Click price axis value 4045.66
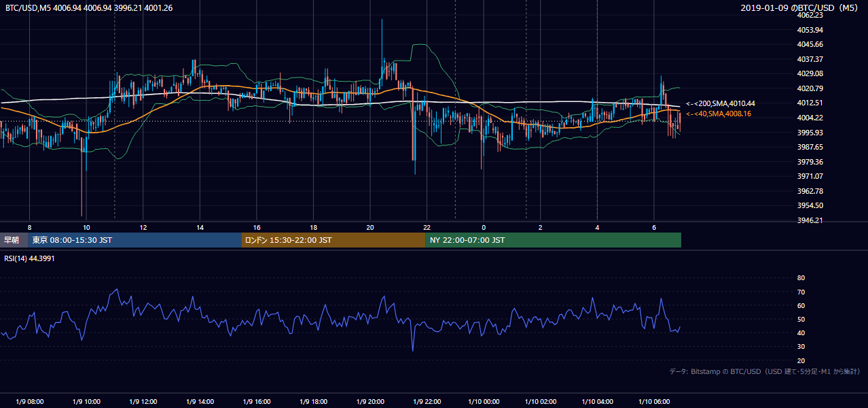Image resolution: width=868 pixels, height=408 pixels. [x=810, y=44]
